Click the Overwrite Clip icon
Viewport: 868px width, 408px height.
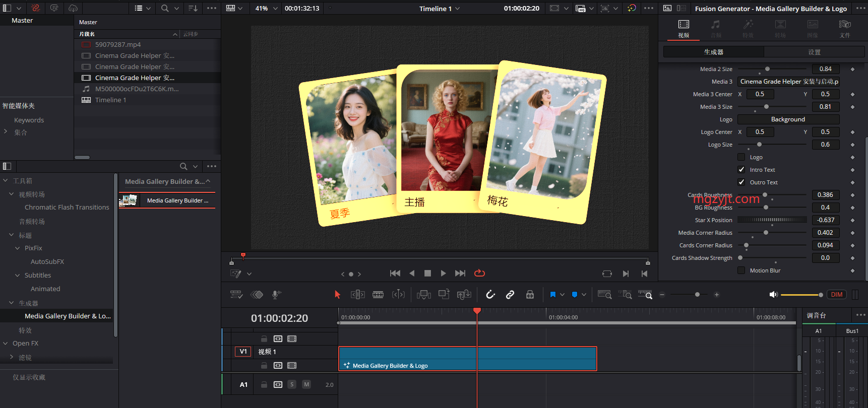pyautogui.click(x=444, y=295)
